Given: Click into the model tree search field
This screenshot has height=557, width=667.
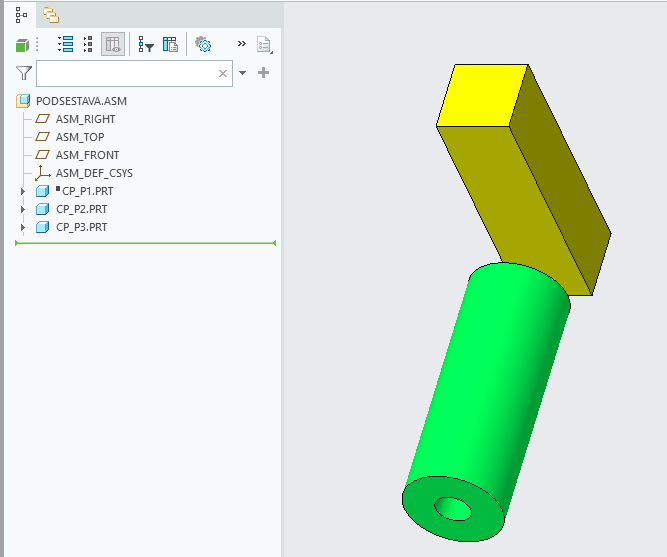Looking at the screenshot, I should click(125, 73).
